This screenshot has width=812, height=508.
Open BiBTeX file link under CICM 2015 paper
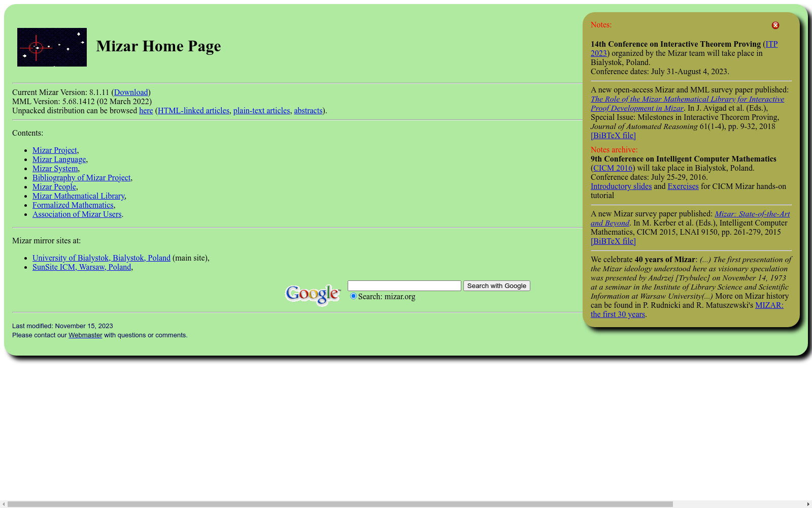613,241
